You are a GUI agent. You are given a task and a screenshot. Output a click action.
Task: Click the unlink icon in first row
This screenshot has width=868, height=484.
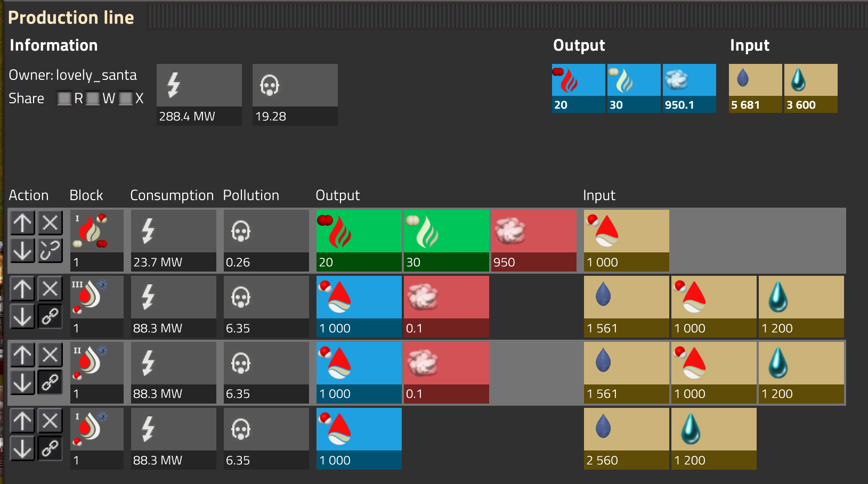click(x=50, y=250)
